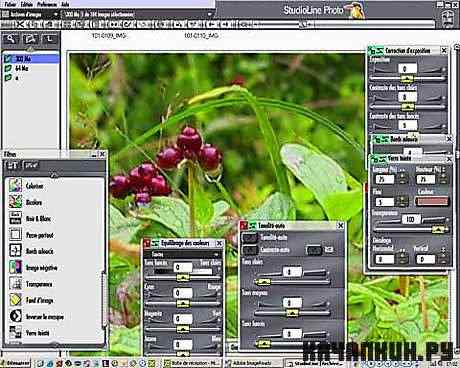Click the Tons moyens slider handle
460x368 pixels.
point(292,313)
